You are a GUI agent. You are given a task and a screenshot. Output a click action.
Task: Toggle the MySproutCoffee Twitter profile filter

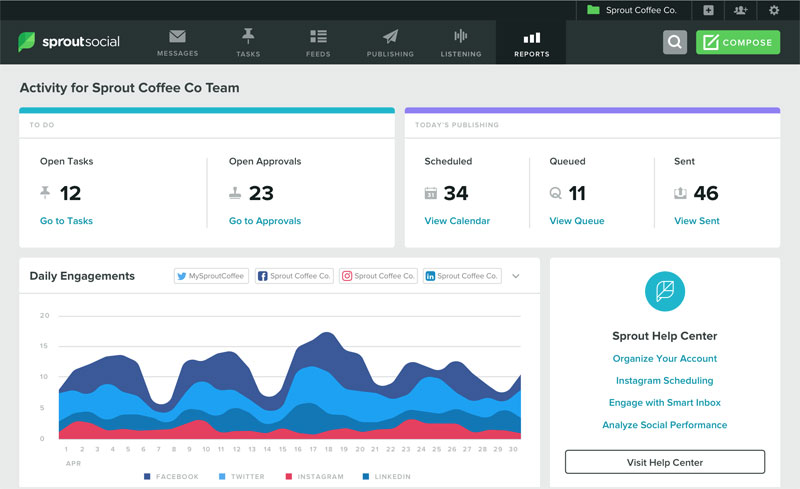tap(211, 276)
